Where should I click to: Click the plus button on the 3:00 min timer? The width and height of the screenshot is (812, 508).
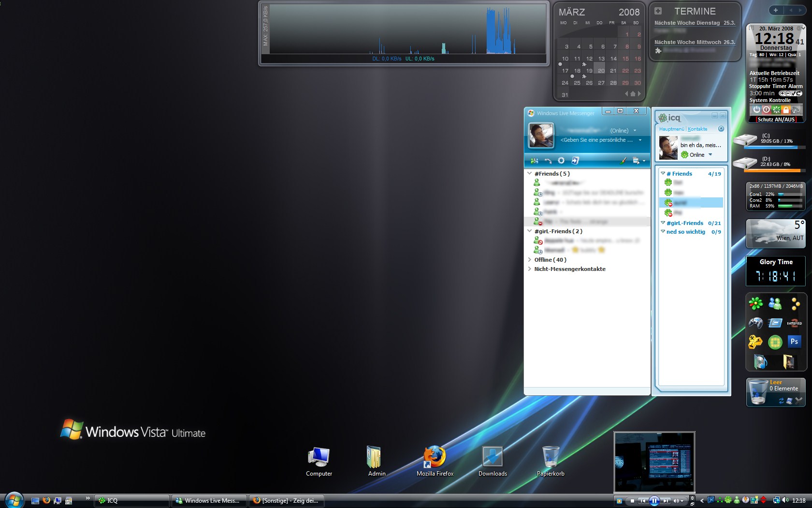click(x=782, y=93)
